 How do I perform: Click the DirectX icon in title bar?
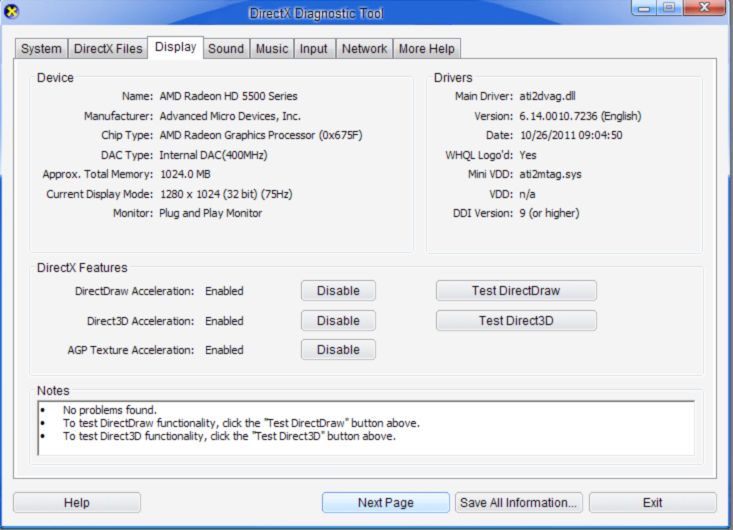[x=11, y=11]
